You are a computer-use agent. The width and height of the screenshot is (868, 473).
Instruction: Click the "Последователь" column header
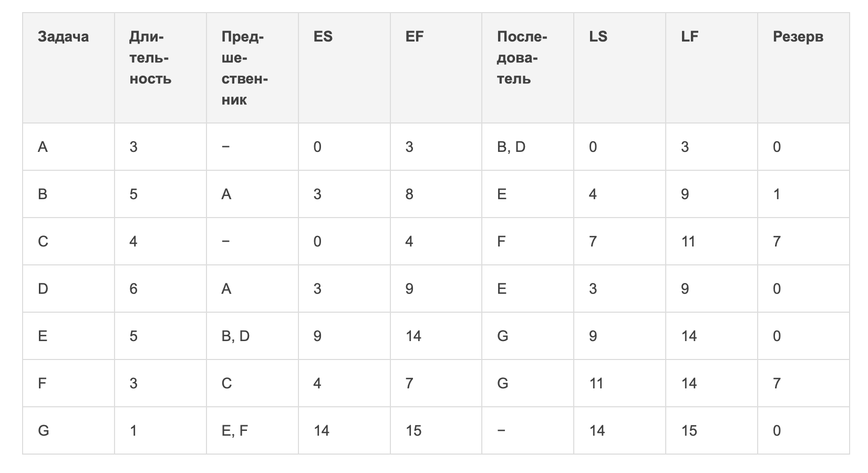[522, 58]
